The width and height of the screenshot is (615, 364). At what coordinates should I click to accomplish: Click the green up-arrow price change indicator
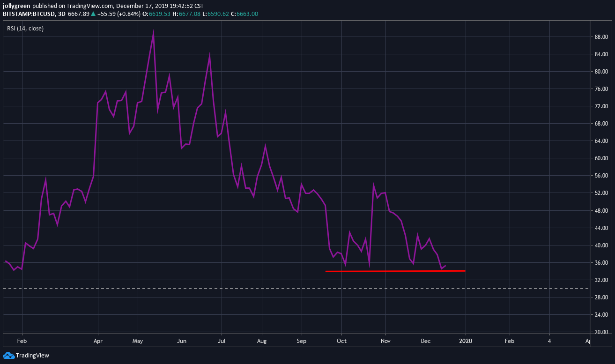point(93,14)
